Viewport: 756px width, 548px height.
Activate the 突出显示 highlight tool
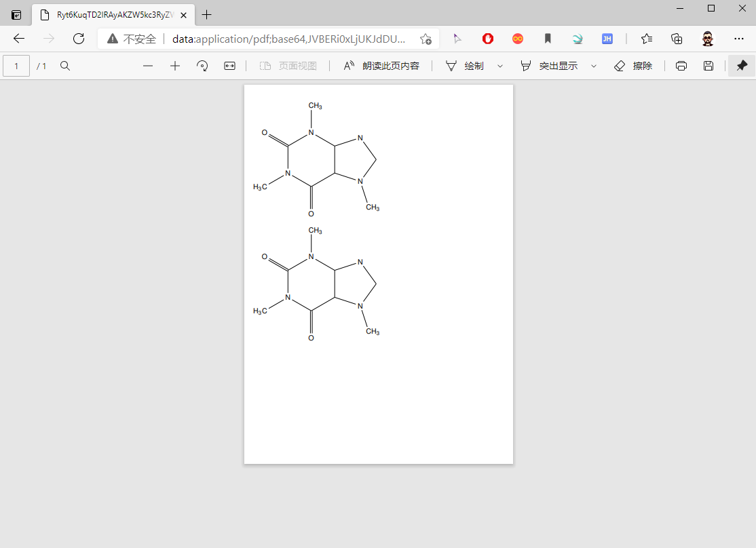coord(549,66)
